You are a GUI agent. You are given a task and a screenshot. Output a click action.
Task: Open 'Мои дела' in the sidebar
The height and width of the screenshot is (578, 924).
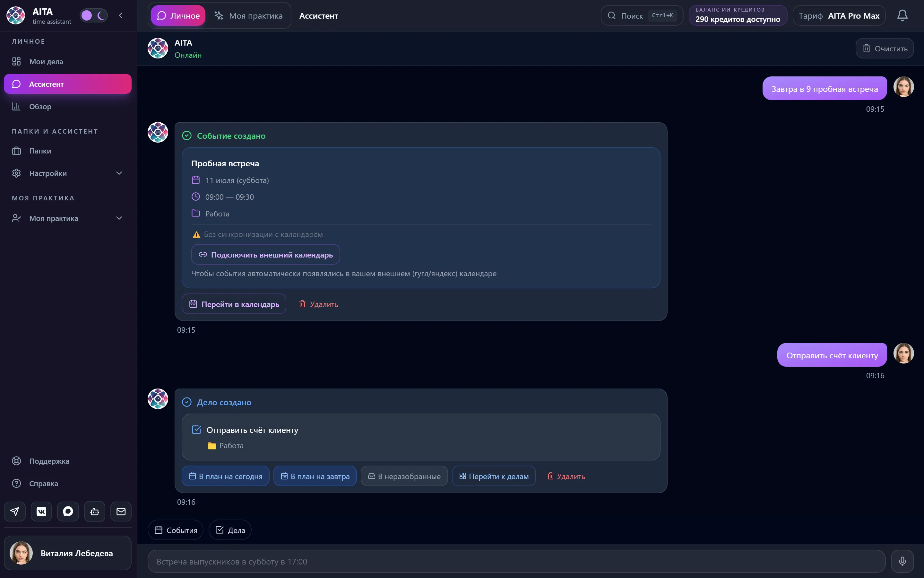click(x=67, y=62)
